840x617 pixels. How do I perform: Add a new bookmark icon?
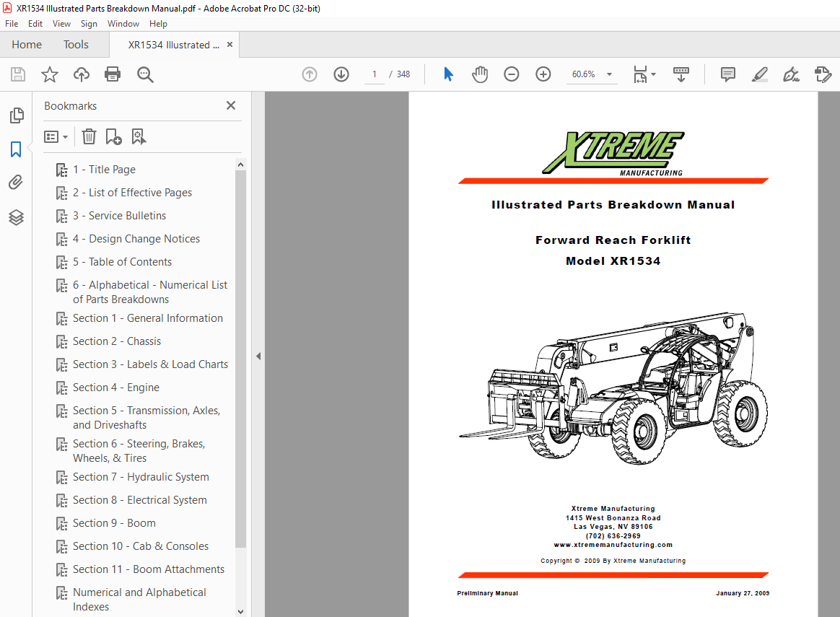pos(113,136)
